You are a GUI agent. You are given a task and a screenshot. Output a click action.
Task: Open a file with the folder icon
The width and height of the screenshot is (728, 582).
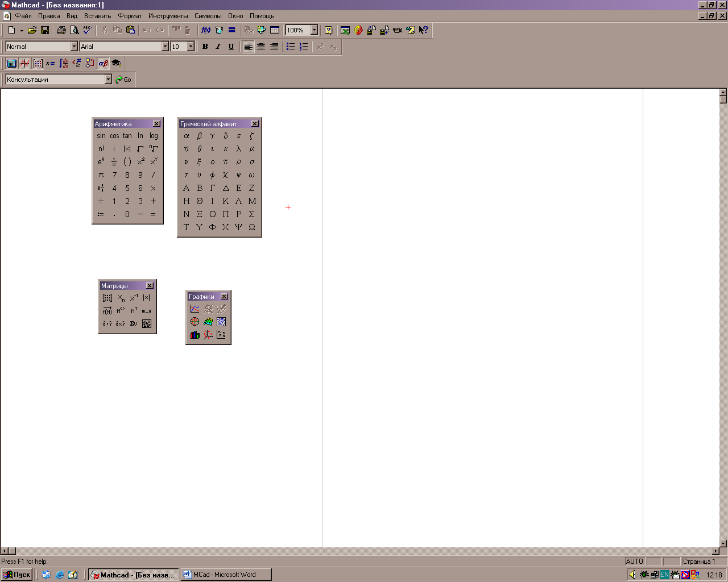pos(32,30)
